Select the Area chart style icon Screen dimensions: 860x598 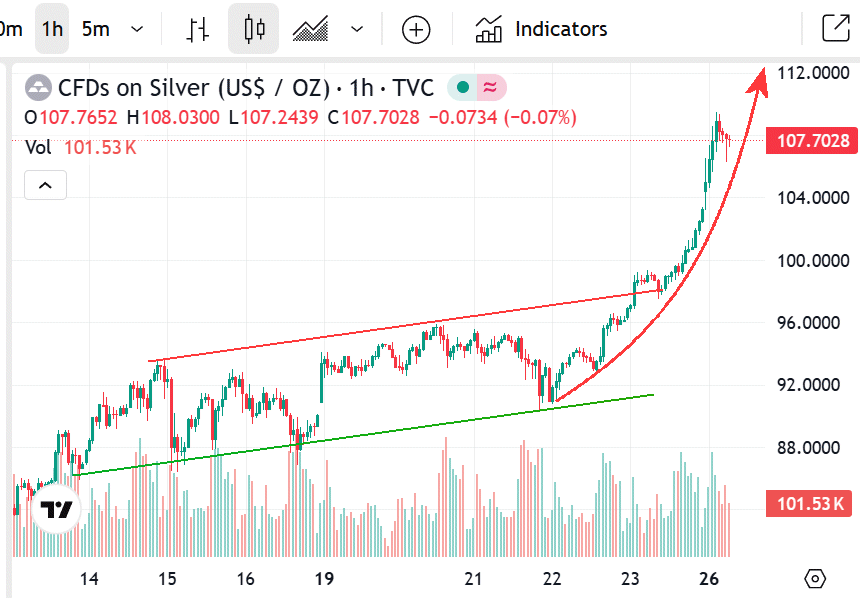(x=311, y=29)
